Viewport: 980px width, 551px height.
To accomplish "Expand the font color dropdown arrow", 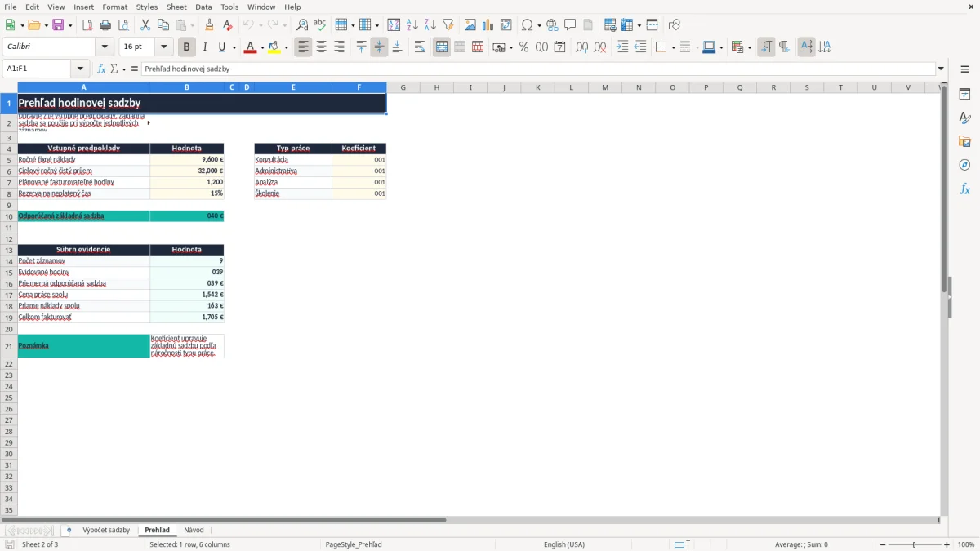I will (x=262, y=47).
